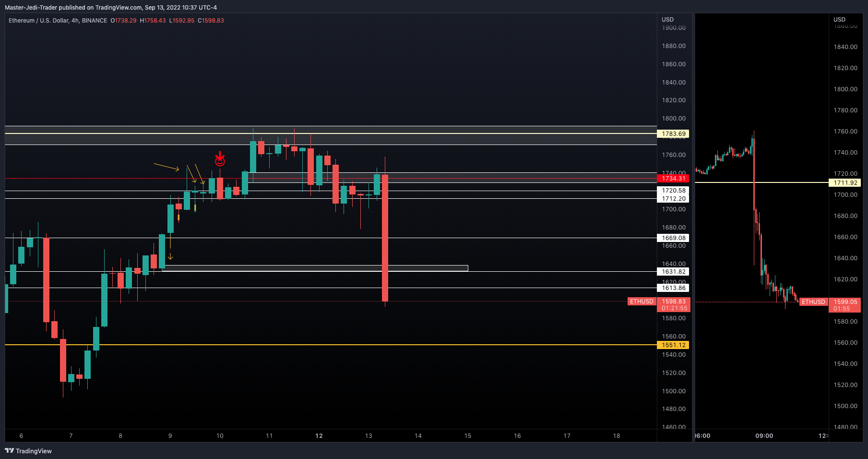Image resolution: width=868 pixels, height=459 pixels.
Task: Click the ETHUSD tag on the right chart
Action: click(813, 302)
